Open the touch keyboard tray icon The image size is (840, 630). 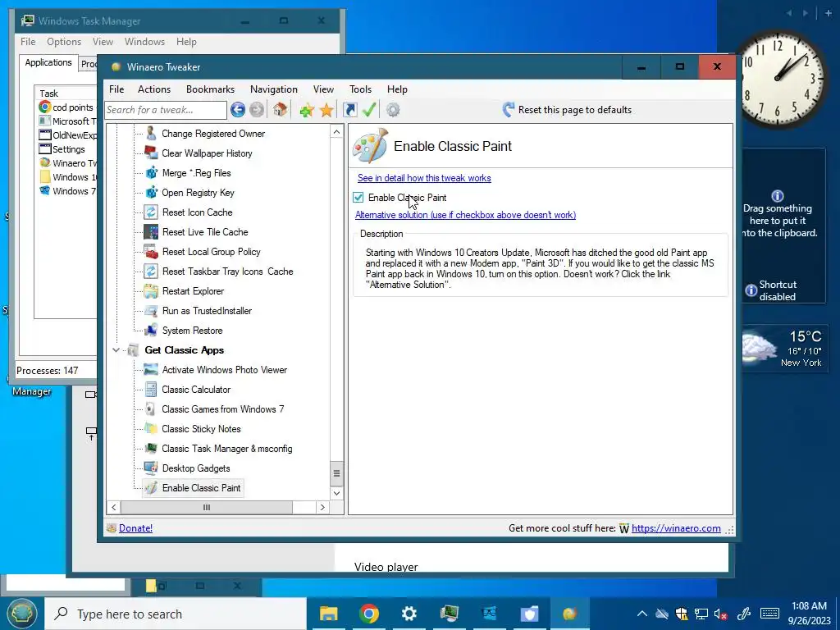(x=769, y=614)
